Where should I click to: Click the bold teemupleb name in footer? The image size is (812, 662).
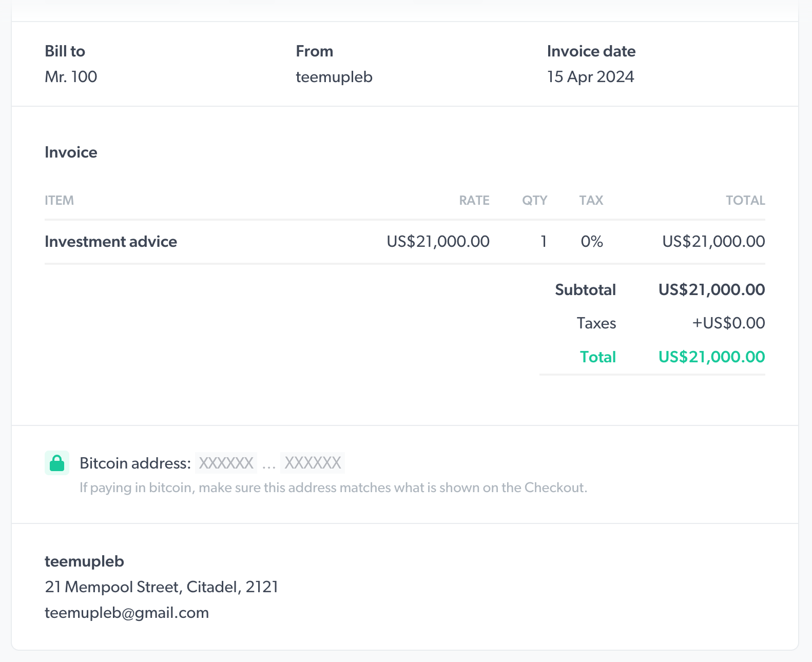[84, 561]
